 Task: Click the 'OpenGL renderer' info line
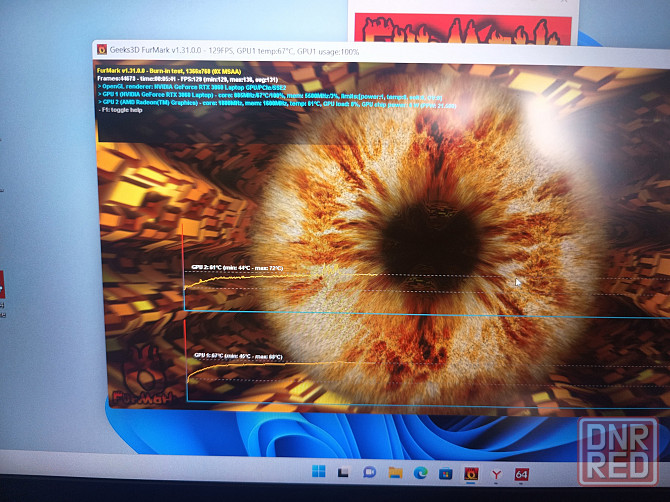(x=192, y=87)
